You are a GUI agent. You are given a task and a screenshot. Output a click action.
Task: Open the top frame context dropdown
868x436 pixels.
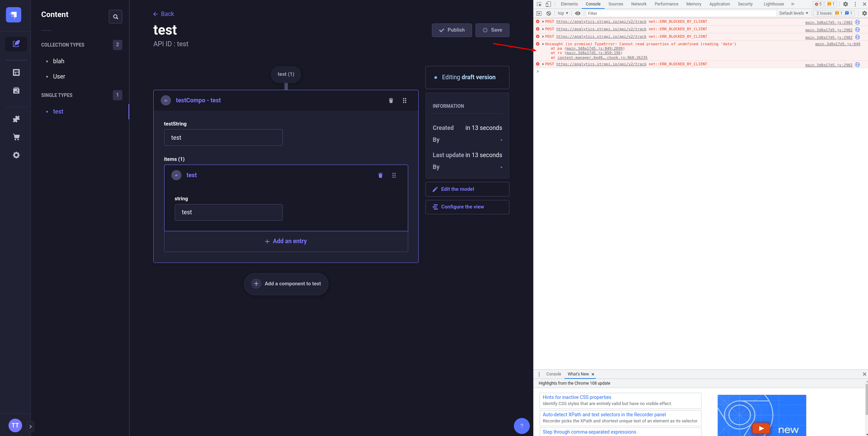[x=562, y=13]
